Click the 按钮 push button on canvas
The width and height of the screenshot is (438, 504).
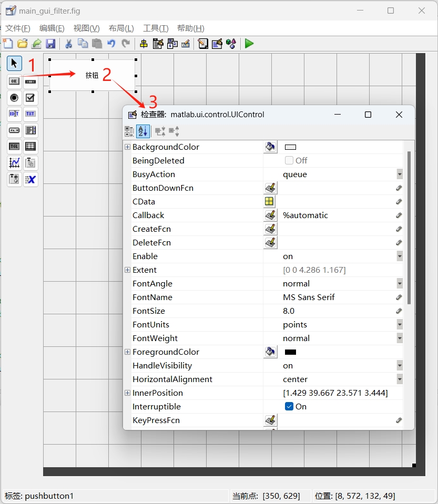[92, 75]
